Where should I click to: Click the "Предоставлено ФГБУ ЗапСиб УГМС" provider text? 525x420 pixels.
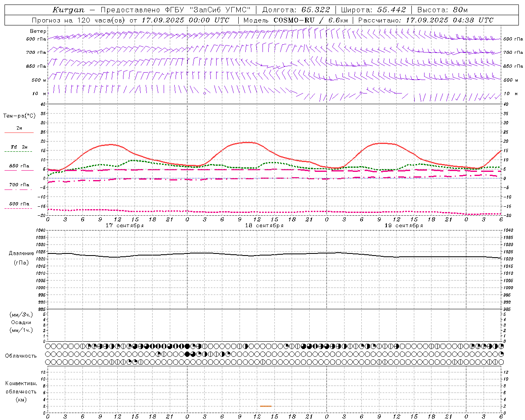tap(176, 10)
